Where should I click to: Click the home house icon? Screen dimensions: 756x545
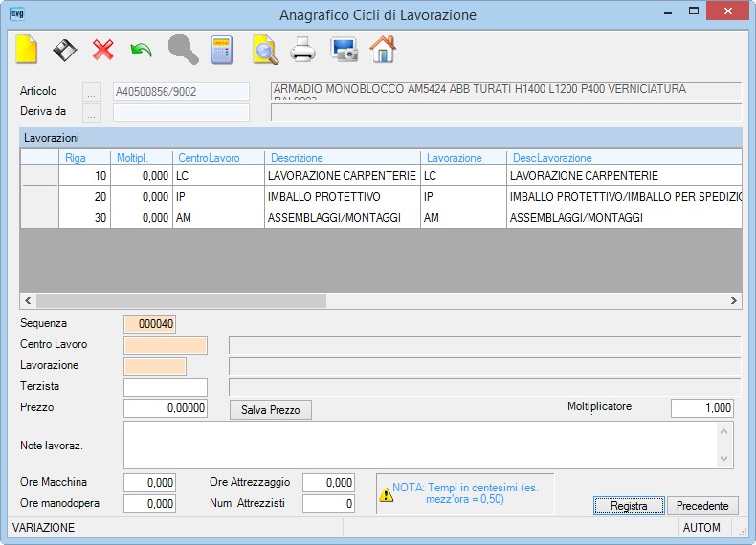click(383, 49)
